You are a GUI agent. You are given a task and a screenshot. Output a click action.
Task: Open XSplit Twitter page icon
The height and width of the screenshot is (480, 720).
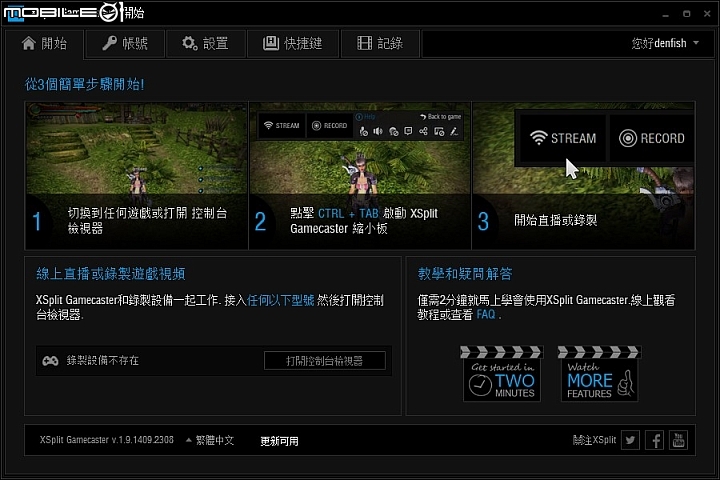pyautogui.click(x=630, y=440)
